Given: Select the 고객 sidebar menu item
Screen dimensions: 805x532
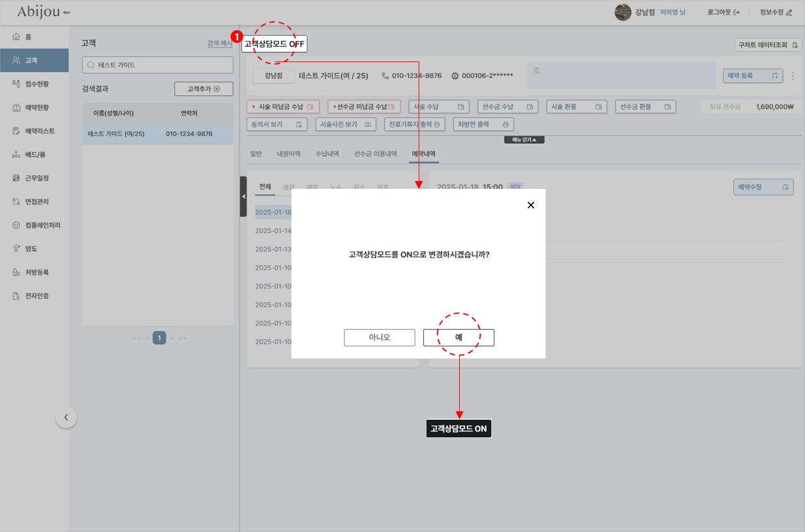Looking at the screenshot, I should [x=35, y=60].
